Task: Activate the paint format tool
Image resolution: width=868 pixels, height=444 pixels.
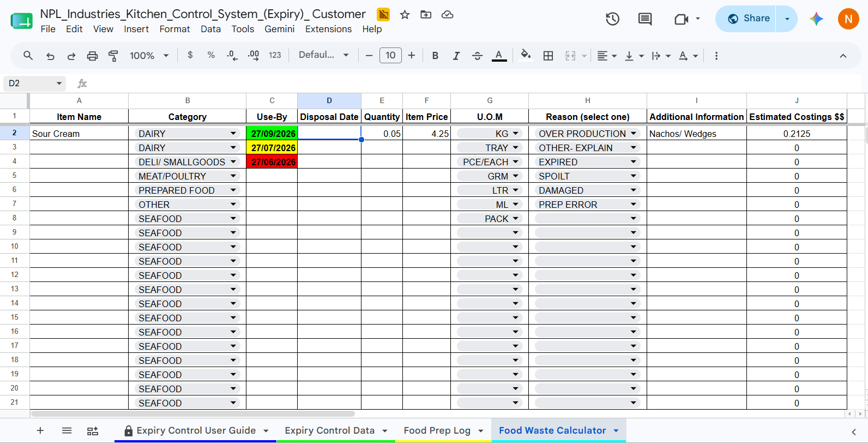Action: tap(113, 56)
